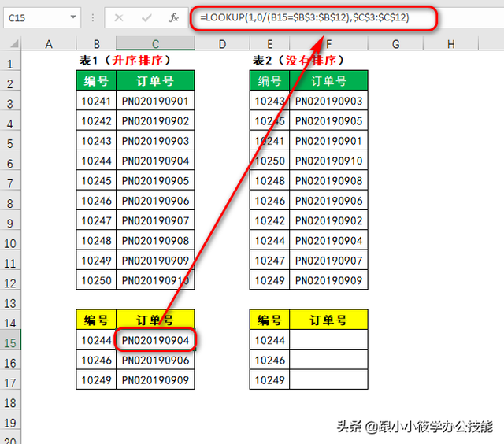This screenshot has width=504, height=444.
Task: Select cell 10247 in column B
Action: point(96,220)
